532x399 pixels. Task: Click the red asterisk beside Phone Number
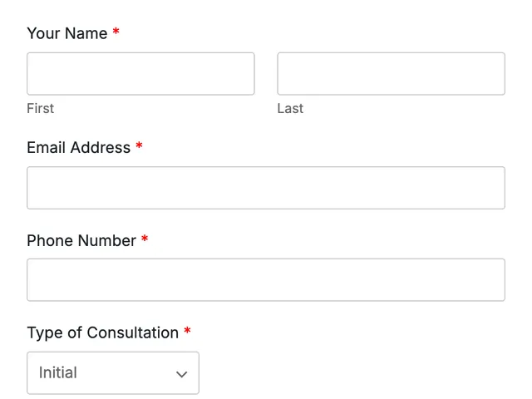tap(145, 239)
